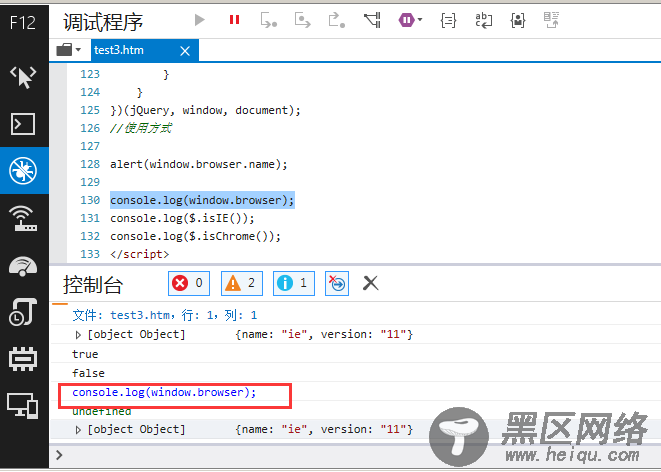
Task: Click the red Break pause button
Action: click(234, 20)
